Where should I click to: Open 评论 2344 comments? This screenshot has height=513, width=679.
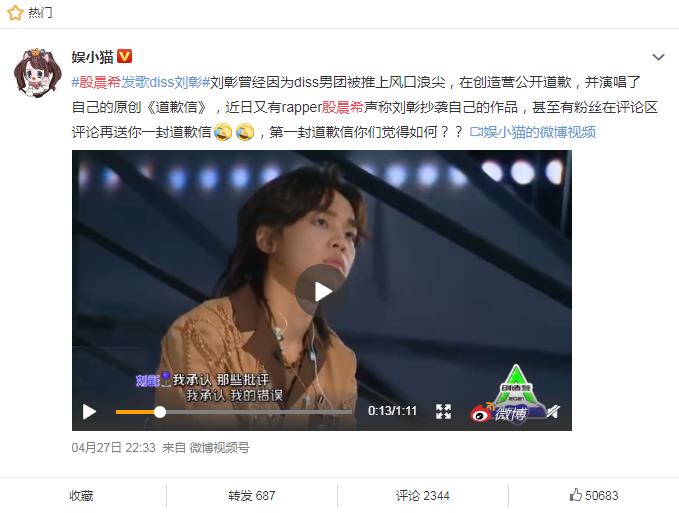[423, 496]
